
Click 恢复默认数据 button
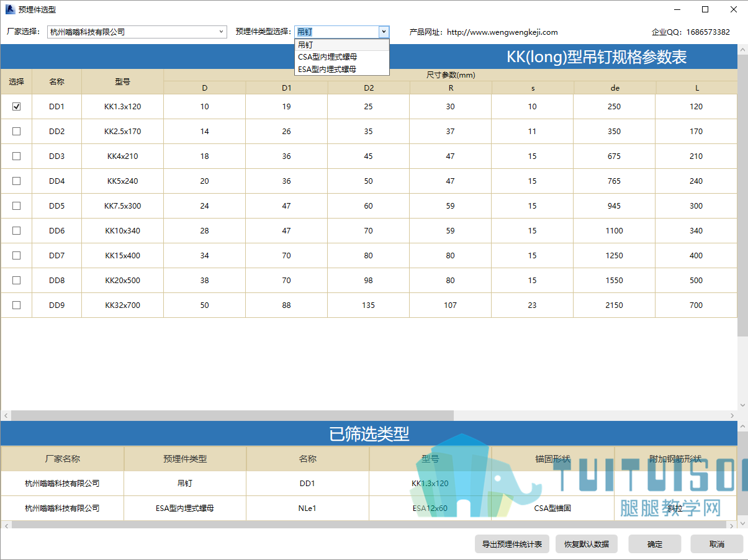coord(587,544)
